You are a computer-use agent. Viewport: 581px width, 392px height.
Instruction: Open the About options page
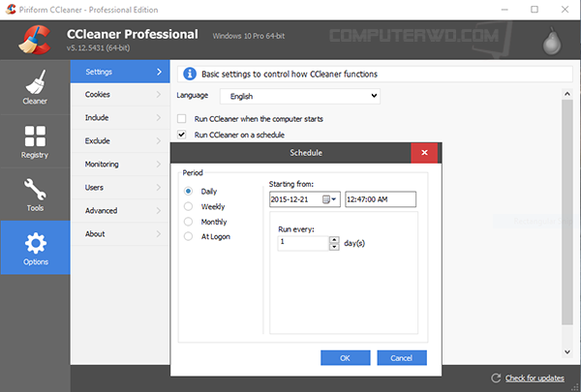click(x=120, y=234)
